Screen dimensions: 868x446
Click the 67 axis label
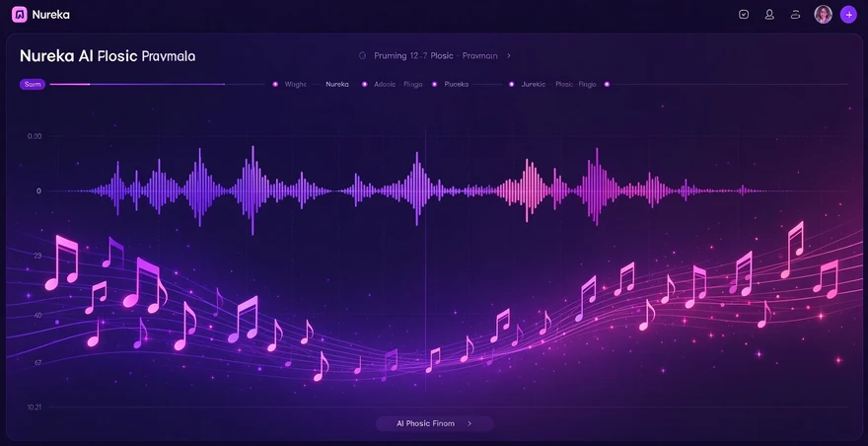click(37, 363)
